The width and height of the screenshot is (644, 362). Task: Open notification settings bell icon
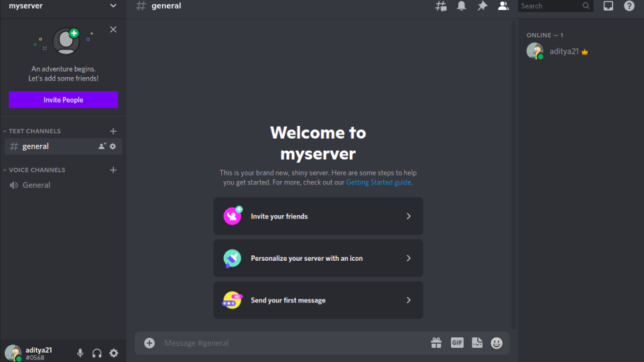click(462, 6)
